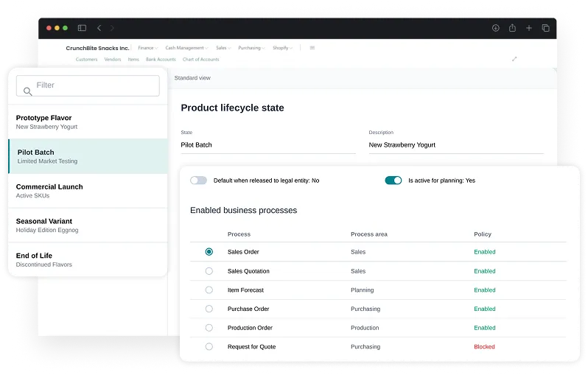
Task: Select the Purchase Order radio button
Action: 209,309
